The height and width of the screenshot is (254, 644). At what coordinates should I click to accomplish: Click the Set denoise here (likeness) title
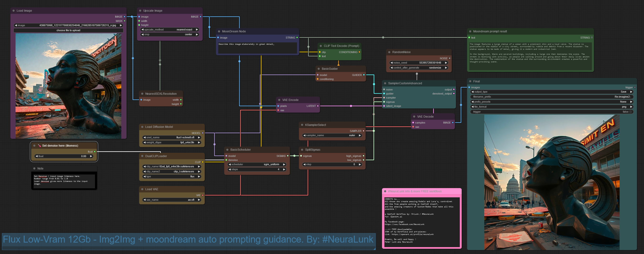(x=60, y=146)
